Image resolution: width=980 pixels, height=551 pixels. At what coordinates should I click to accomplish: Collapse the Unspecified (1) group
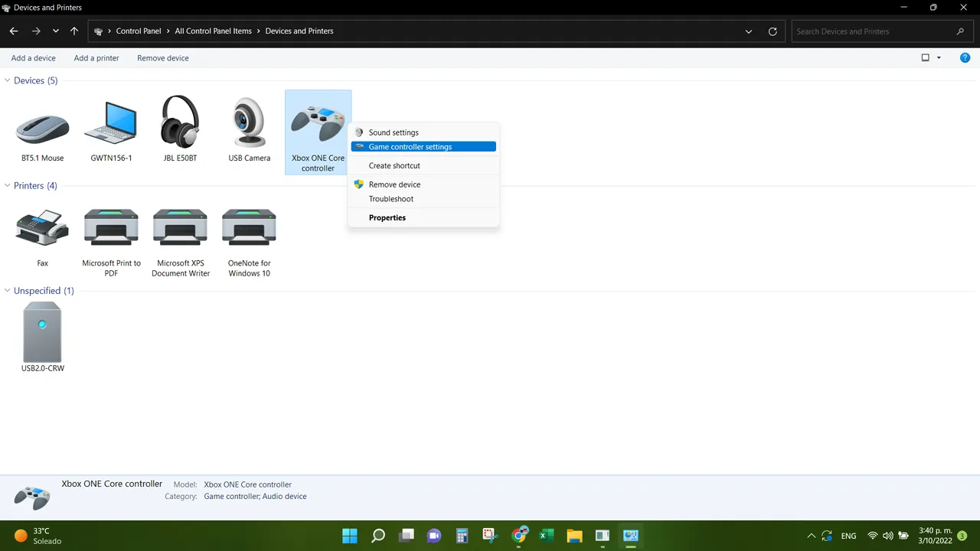click(x=8, y=291)
